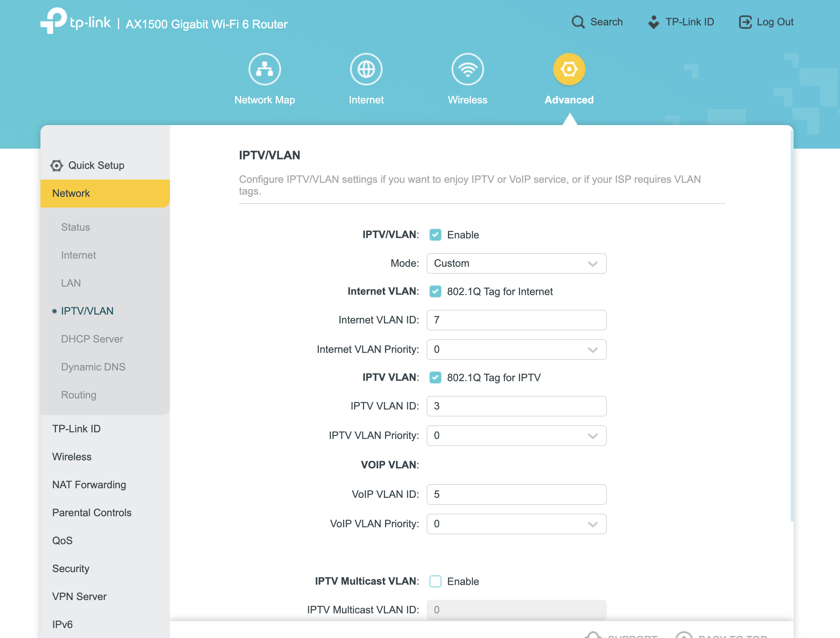Expand the Internet VLAN Priority dropdown
This screenshot has width=840, height=638.
pyautogui.click(x=516, y=349)
